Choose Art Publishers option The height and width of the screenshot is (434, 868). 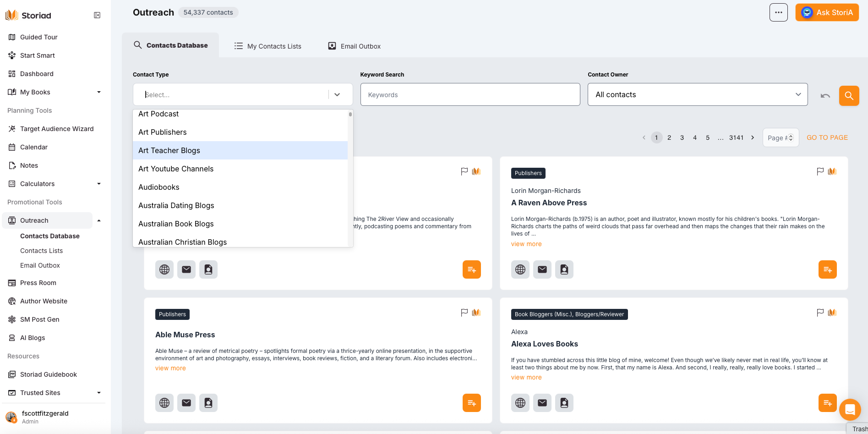pos(240,132)
